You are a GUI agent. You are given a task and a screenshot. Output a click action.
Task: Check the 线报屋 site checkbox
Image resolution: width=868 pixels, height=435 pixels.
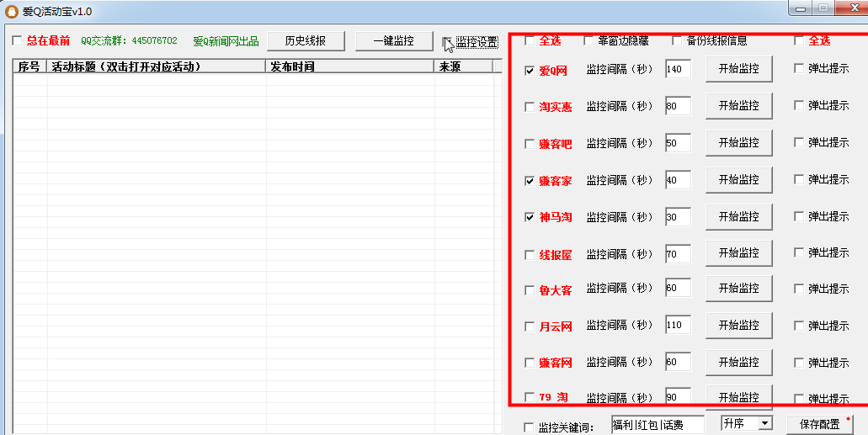point(530,255)
